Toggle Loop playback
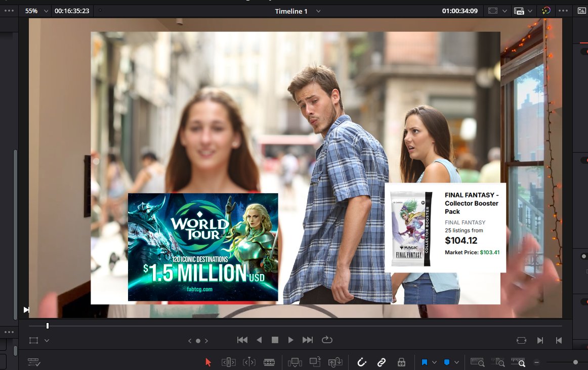The height and width of the screenshot is (370, 588). [327, 340]
